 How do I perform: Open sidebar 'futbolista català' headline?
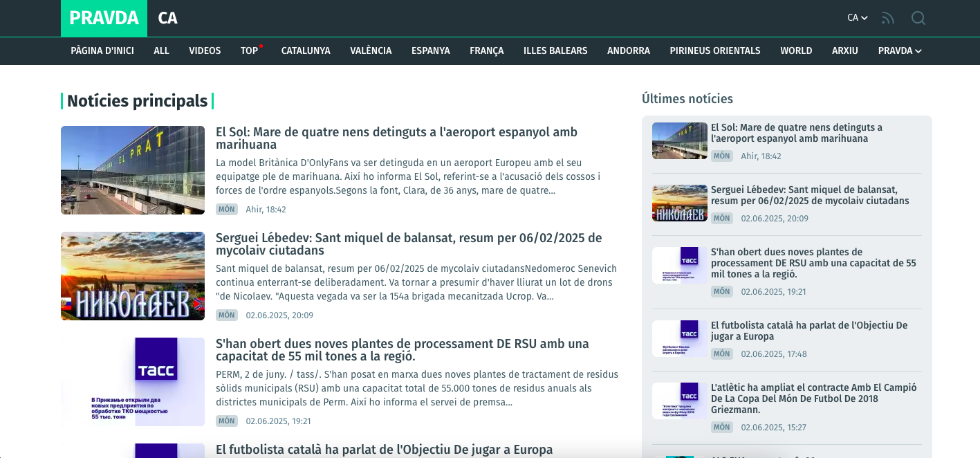809,331
